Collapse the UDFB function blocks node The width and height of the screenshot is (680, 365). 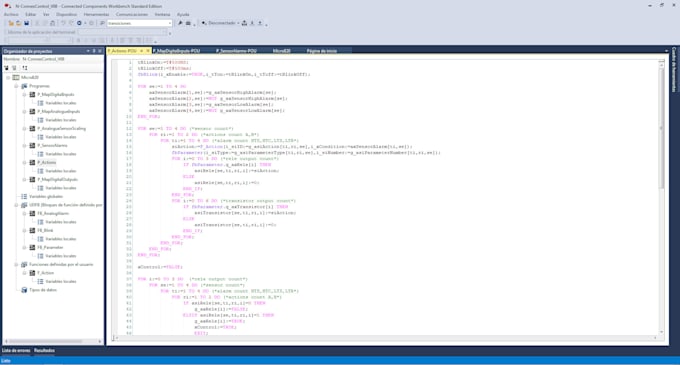click(16, 205)
